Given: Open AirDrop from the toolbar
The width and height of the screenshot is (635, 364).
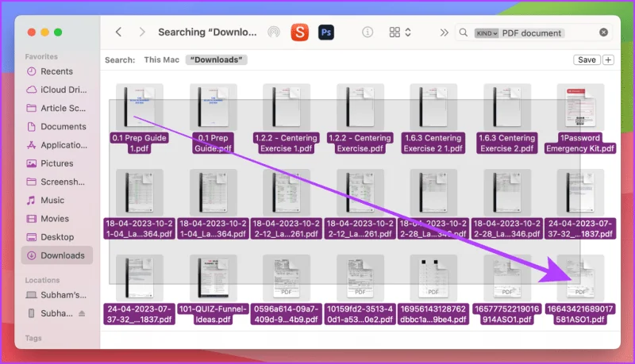Looking at the screenshot, I should coord(274,33).
